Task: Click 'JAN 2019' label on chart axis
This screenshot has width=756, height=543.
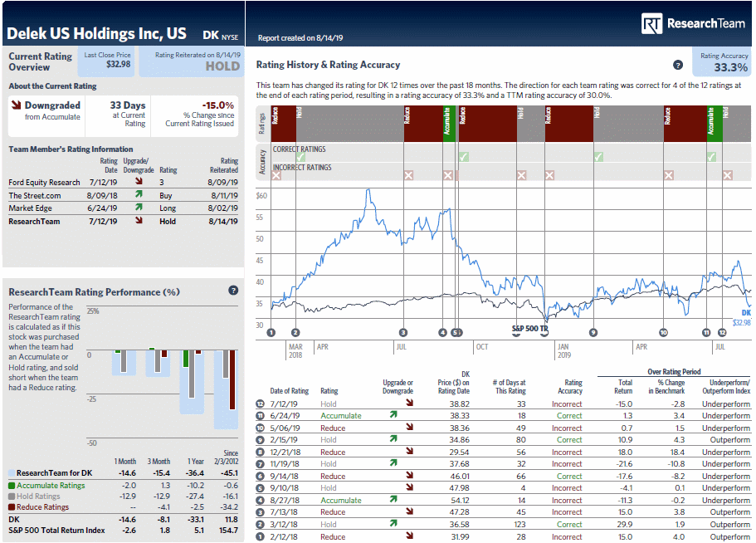Action: click(564, 350)
